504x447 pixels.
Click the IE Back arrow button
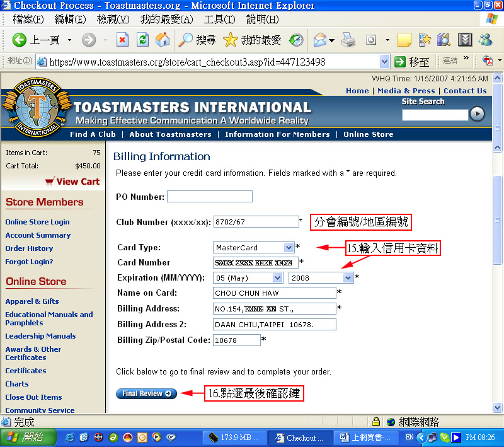[20, 40]
